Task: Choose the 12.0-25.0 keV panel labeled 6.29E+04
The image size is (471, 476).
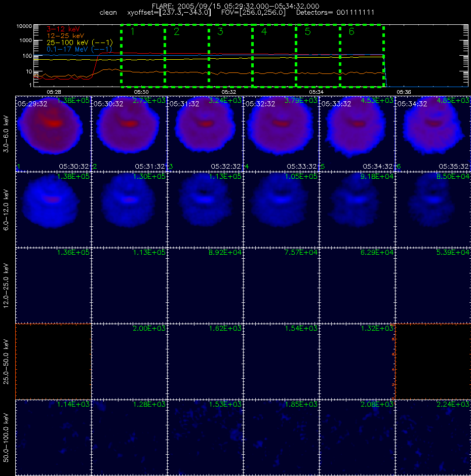Action: 357,286
